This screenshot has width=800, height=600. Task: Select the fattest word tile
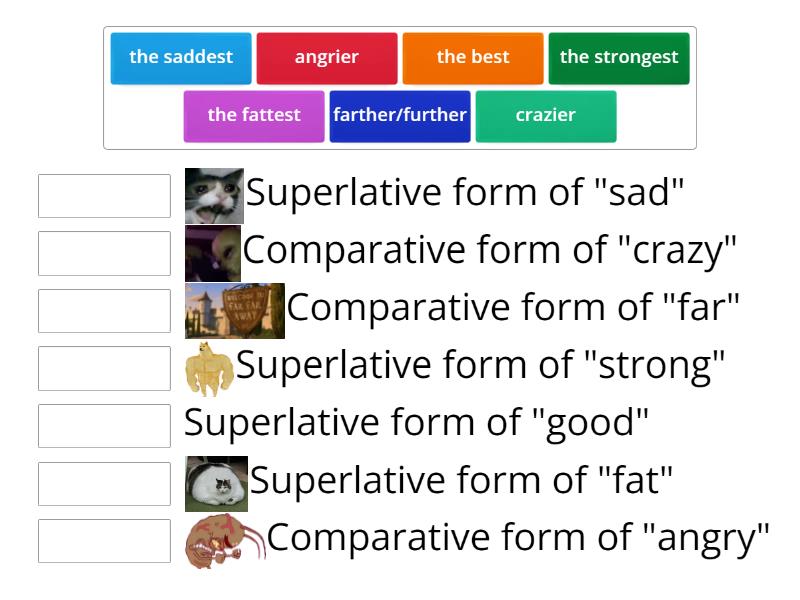[x=253, y=115]
